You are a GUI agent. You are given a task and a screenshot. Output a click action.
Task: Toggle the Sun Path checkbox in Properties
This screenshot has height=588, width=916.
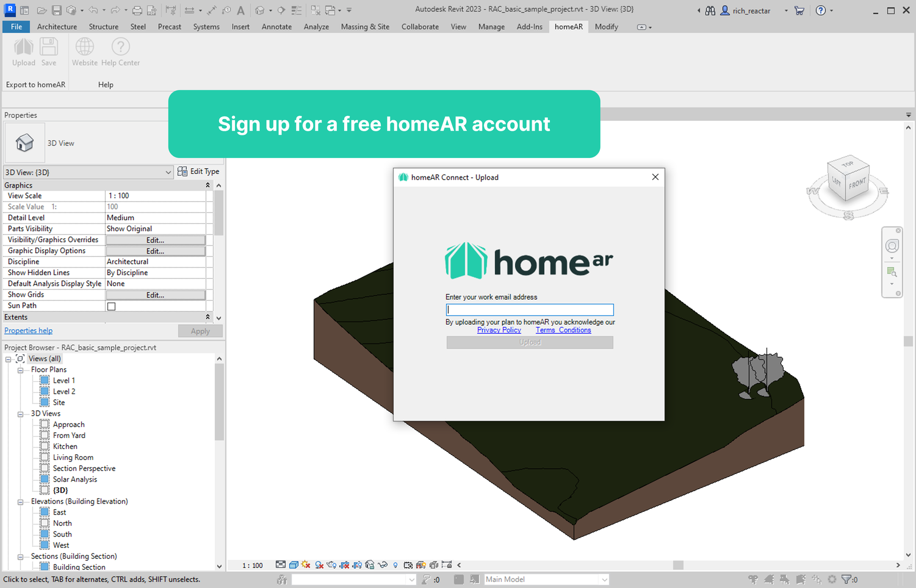111,306
